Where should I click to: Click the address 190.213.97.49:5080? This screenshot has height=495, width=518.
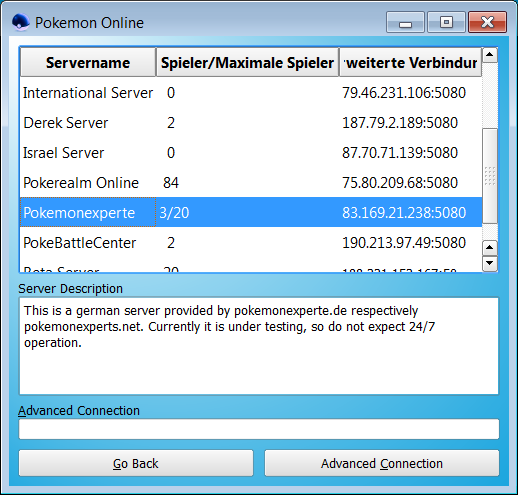tap(404, 243)
